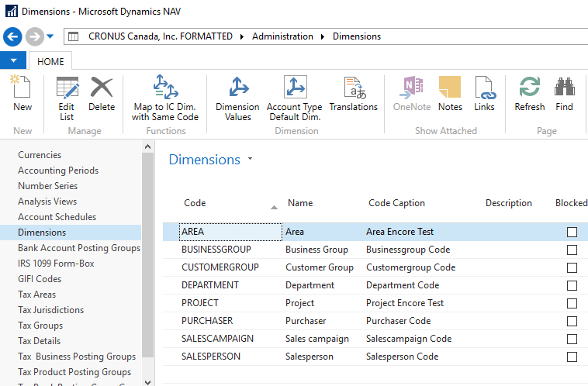Image resolution: width=588 pixels, height=386 pixels.
Task: Expand the arrow after Administration breadcrumb
Action: pyautogui.click(x=323, y=36)
